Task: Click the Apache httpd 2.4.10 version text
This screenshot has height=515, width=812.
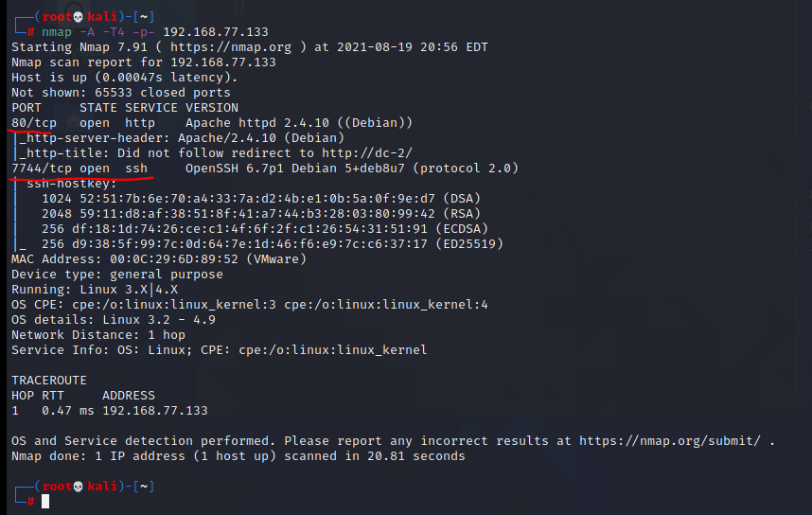Action: 257,123
